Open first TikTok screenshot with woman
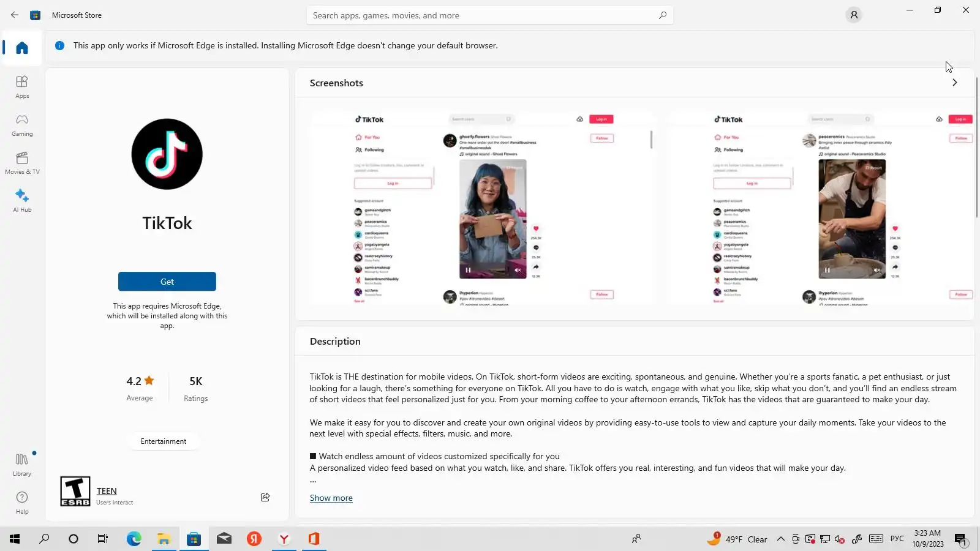Viewport: 980px width, 551px height. pos(483,208)
